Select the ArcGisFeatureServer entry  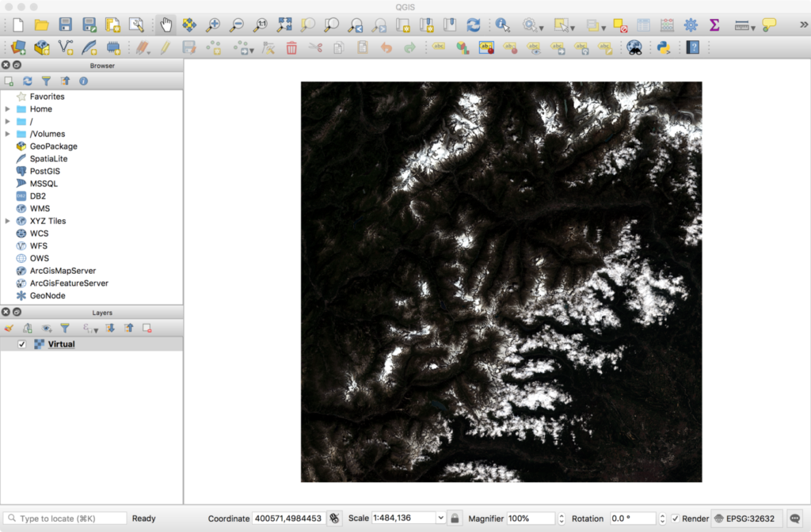coord(69,283)
